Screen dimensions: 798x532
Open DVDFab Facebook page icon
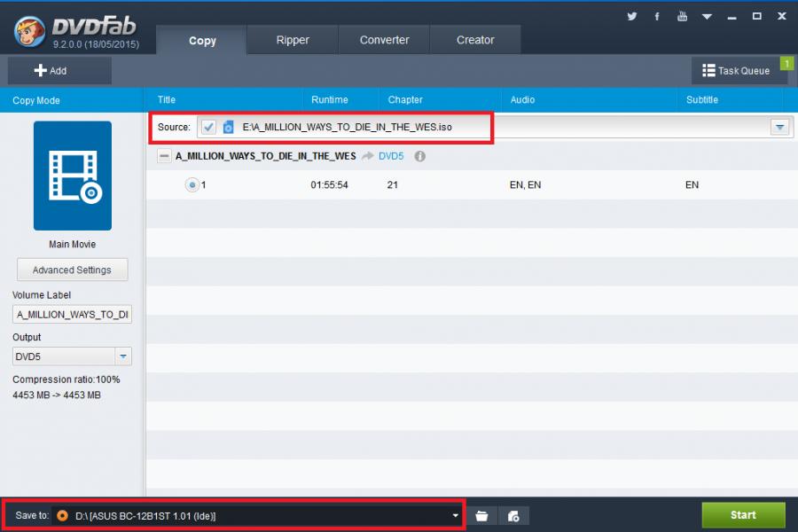(x=657, y=16)
